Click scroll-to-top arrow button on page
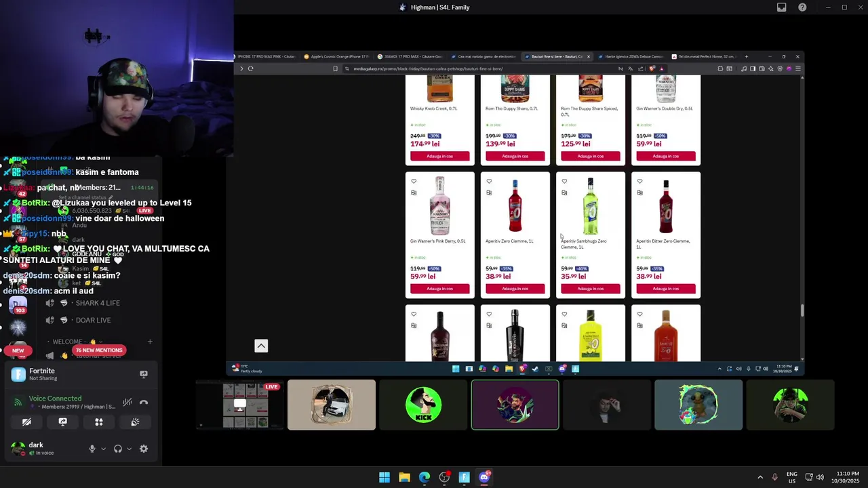This screenshot has width=868, height=488. point(261,346)
